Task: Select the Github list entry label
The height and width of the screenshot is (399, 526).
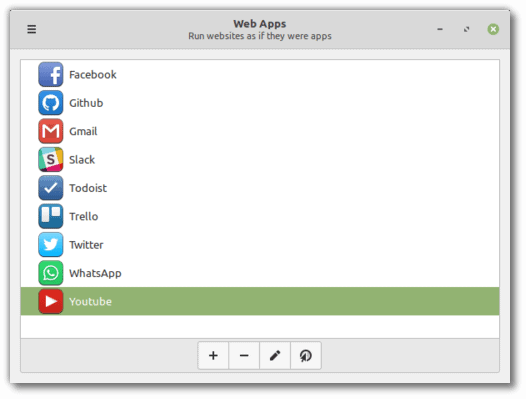Action: 86,103
